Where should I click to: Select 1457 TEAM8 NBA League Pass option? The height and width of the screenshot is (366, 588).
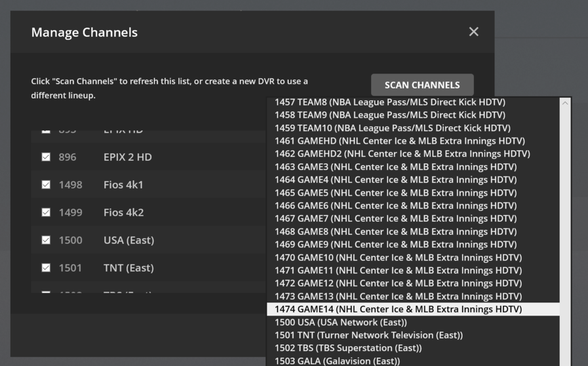click(413, 102)
